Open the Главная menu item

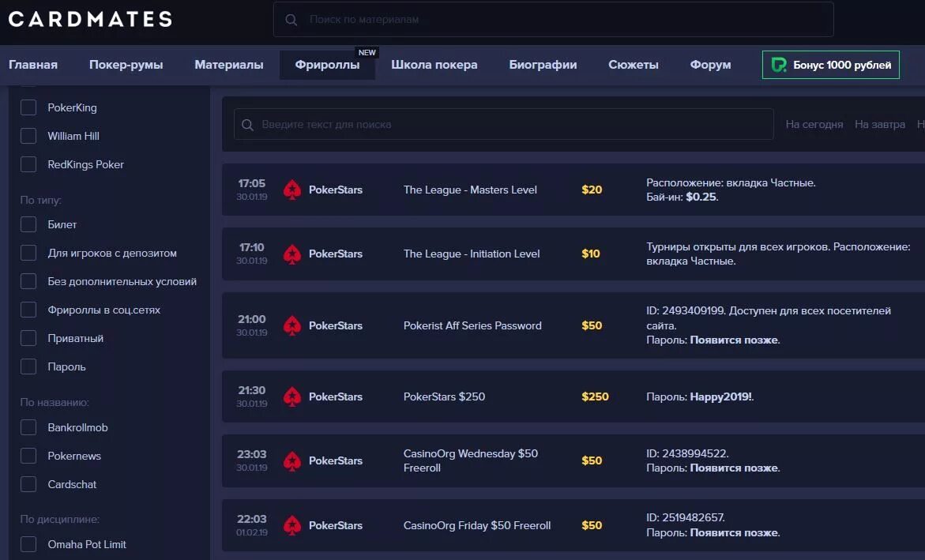pyautogui.click(x=33, y=65)
